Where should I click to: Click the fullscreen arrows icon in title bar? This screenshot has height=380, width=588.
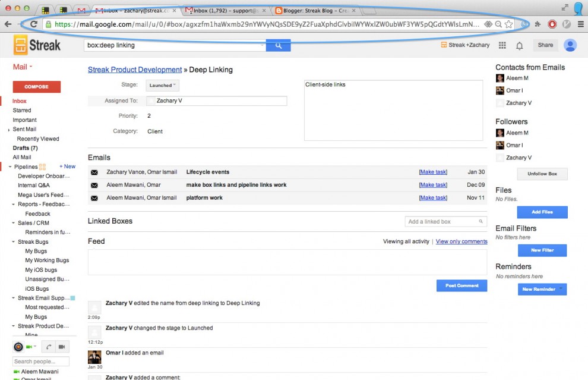tap(564, 8)
